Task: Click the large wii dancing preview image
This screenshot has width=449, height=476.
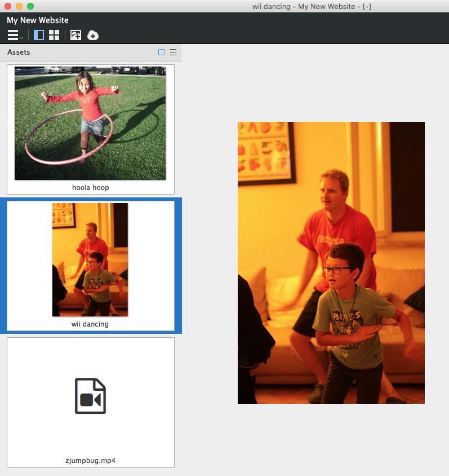Action: pyautogui.click(x=331, y=262)
